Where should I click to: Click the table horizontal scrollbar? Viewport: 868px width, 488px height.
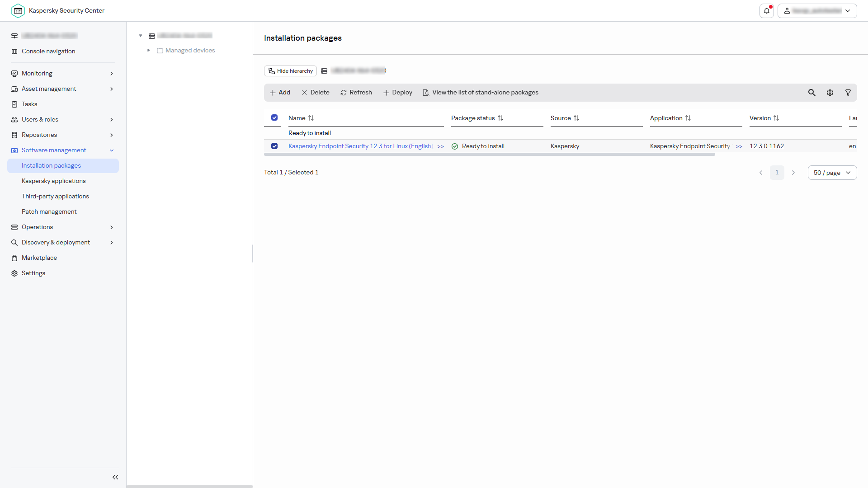(490, 155)
